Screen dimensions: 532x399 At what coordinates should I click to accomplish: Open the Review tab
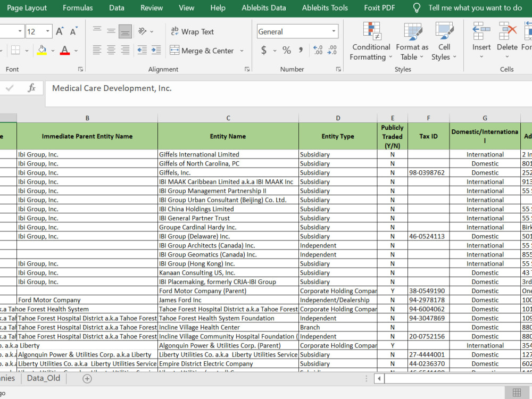click(x=152, y=8)
